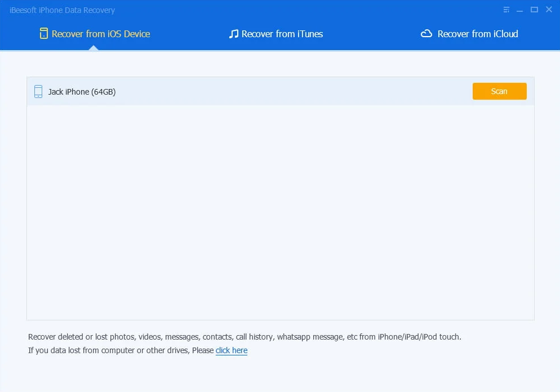Open the Recover from iCloud tab
This screenshot has height=392, width=560.
pyautogui.click(x=469, y=34)
